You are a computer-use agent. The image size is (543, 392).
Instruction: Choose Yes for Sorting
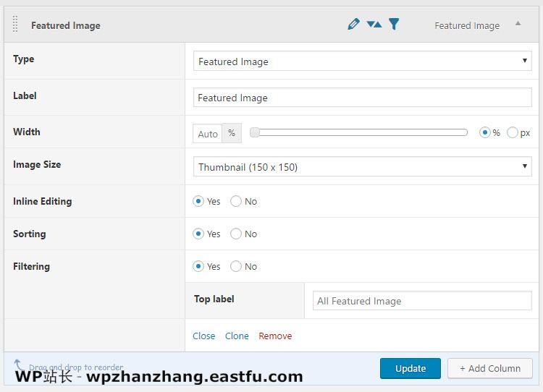click(x=198, y=234)
